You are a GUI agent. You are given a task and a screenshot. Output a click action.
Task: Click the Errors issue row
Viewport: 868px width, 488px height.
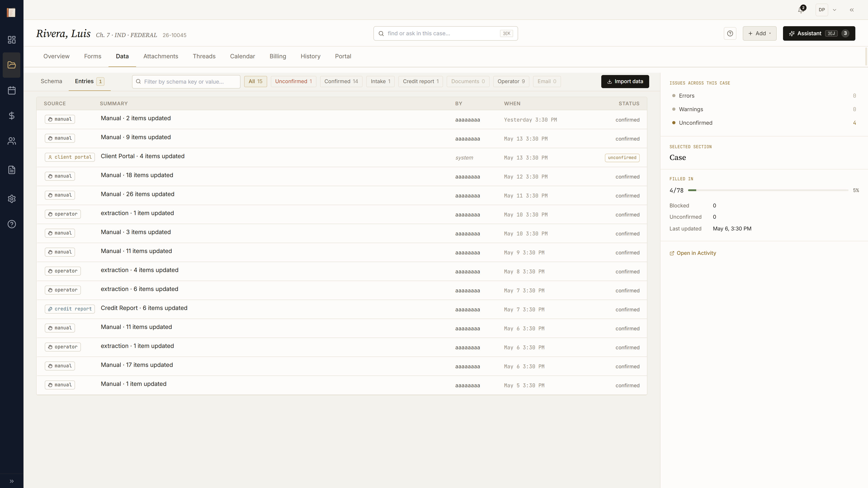point(764,96)
